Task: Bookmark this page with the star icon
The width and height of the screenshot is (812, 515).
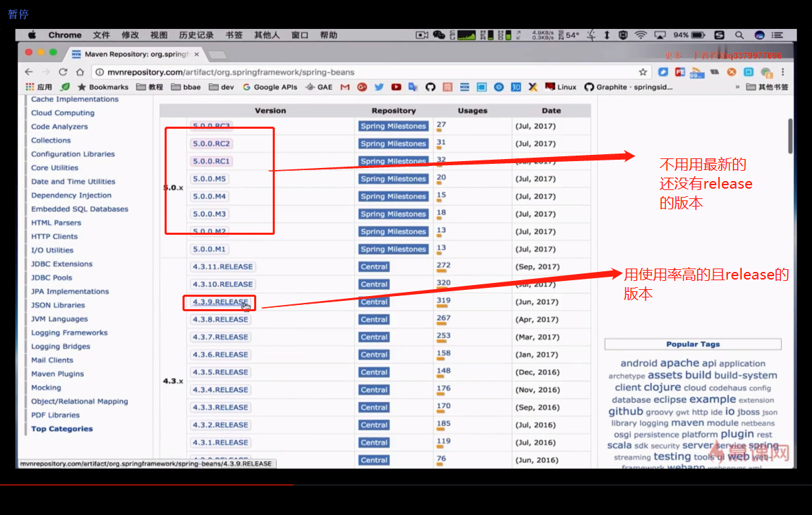Action: coord(643,72)
